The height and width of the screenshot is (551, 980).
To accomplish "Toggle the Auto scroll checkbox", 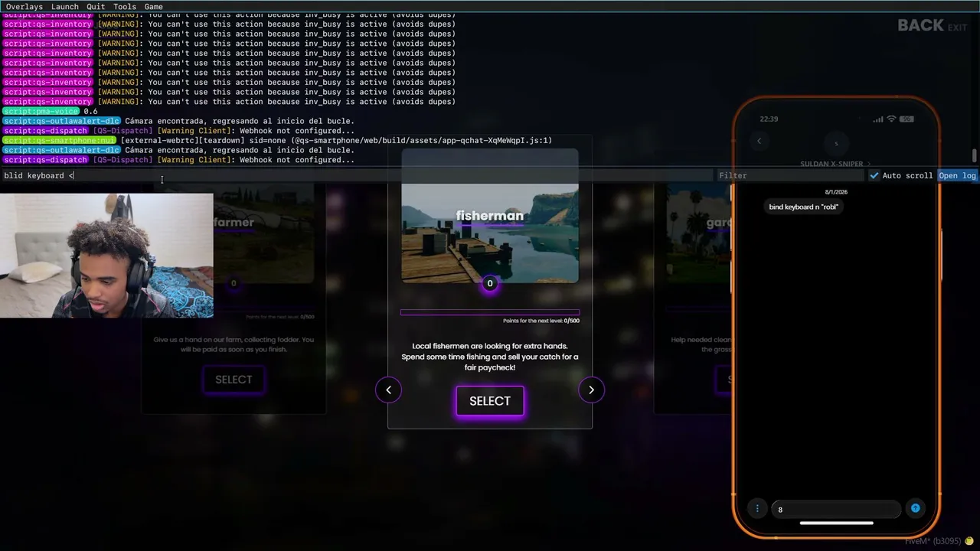I will click(874, 175).
